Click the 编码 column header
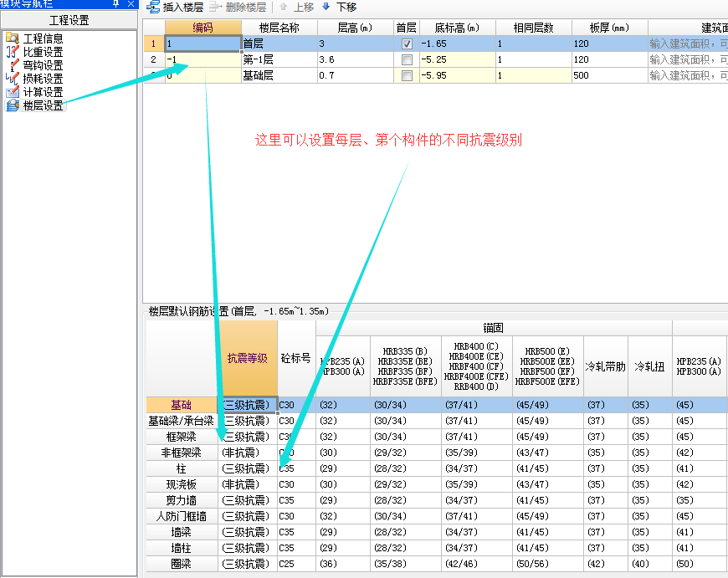The width and height of the screenshot is (728, 578). (203, 28)
